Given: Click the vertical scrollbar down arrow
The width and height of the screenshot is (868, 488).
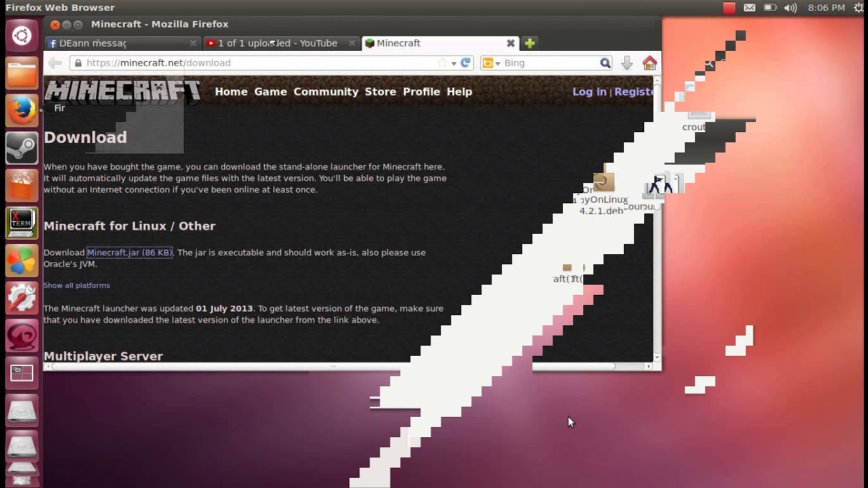Looking at the screenshot, I should [657, 357].
